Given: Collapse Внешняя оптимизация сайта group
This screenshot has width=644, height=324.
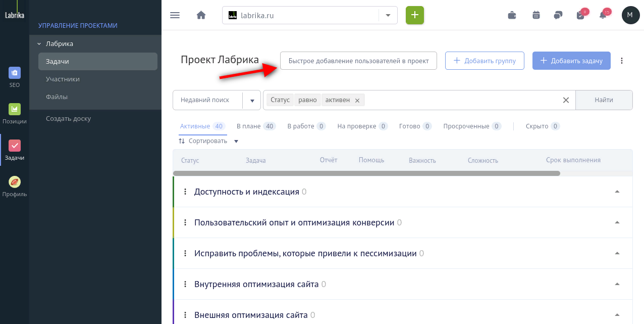Looking at the screenshot, I should [617, 315].
